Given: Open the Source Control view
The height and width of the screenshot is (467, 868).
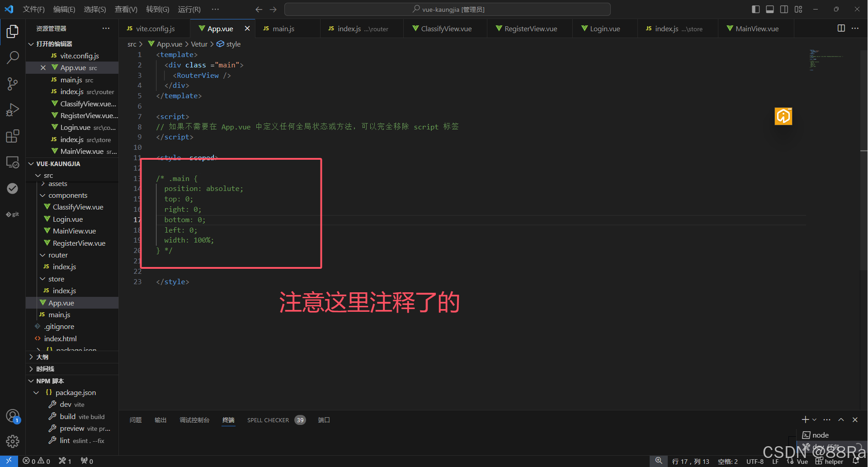Looking at the screenshot, I should click(x=12, y=84).
